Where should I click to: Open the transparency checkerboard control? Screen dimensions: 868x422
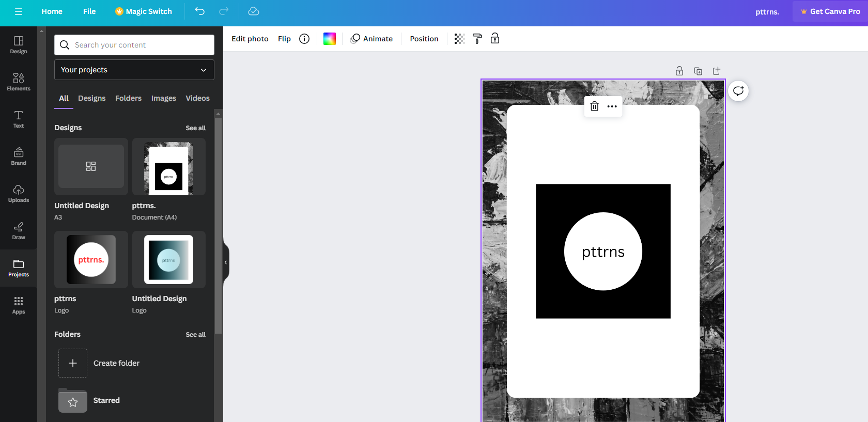[459, 39]
